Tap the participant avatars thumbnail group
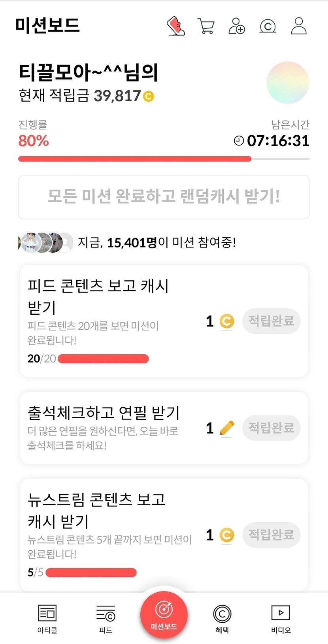Screen dimensions: 328x644 click(x=45, y=242)
